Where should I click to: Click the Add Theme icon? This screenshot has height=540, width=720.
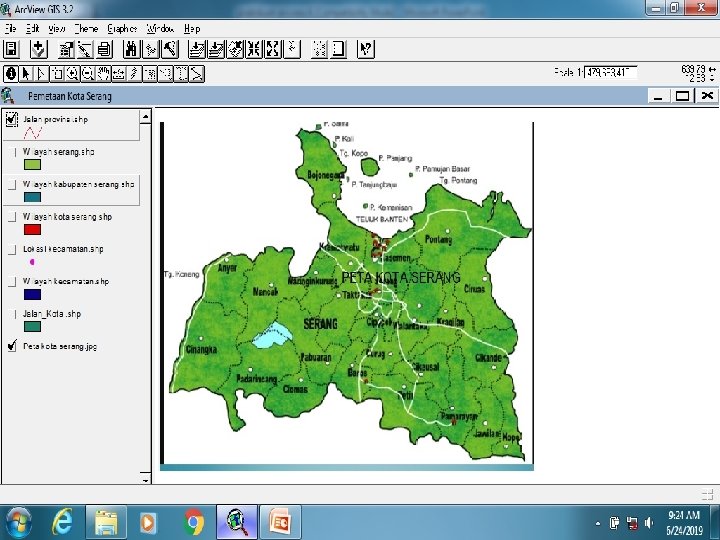pos(39,49)
